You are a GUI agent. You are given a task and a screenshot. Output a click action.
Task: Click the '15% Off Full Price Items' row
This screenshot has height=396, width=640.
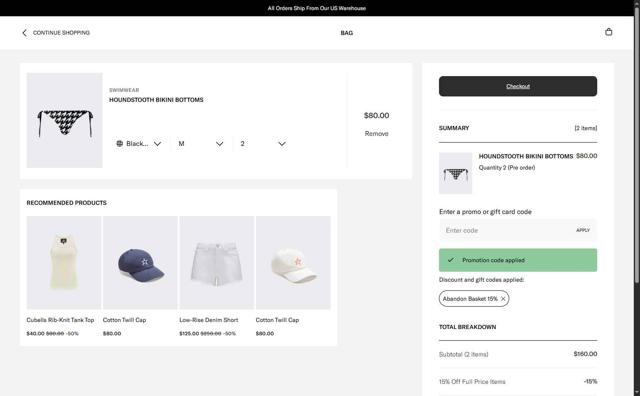tap(518, 382)
